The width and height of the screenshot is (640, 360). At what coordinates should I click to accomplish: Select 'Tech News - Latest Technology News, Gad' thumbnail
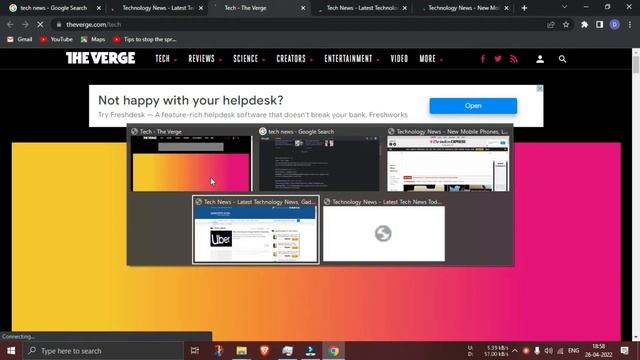click(256, 230)
